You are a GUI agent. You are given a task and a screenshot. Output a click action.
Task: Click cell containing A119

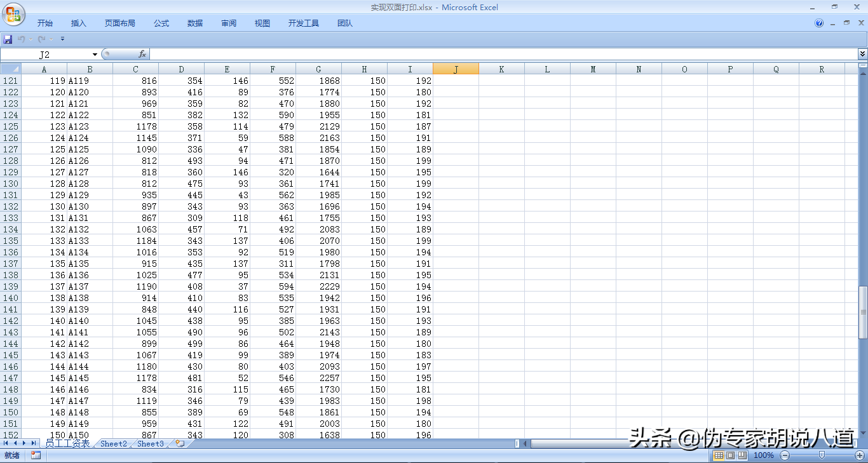pyautogui.click(x=90, y=81)
